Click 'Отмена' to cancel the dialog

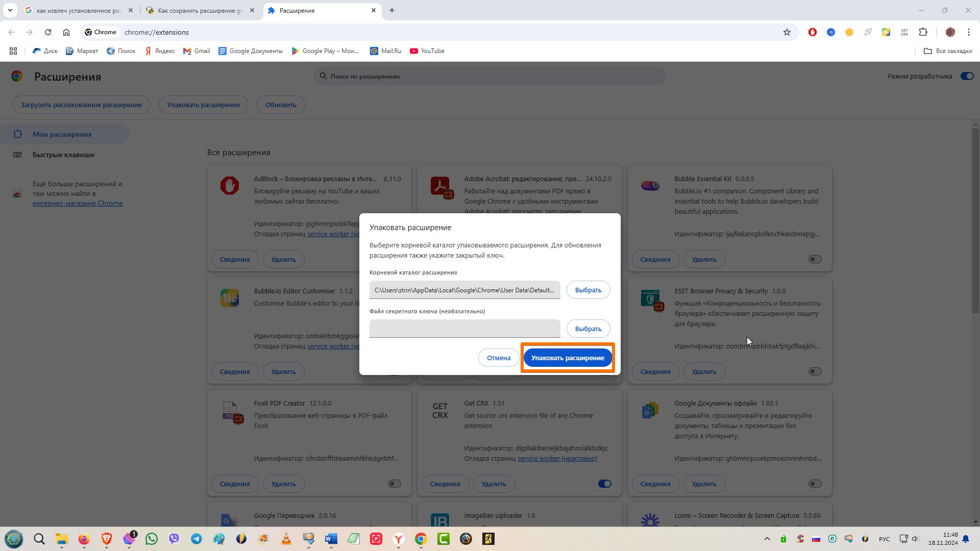498,358
